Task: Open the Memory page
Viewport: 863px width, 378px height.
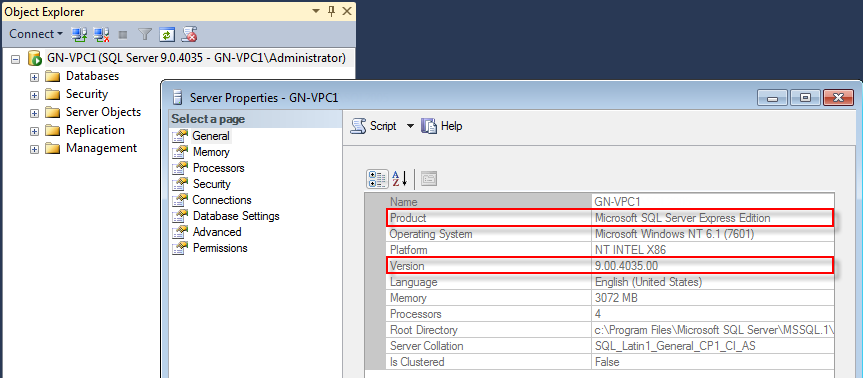Action: [x=211, y=152]
